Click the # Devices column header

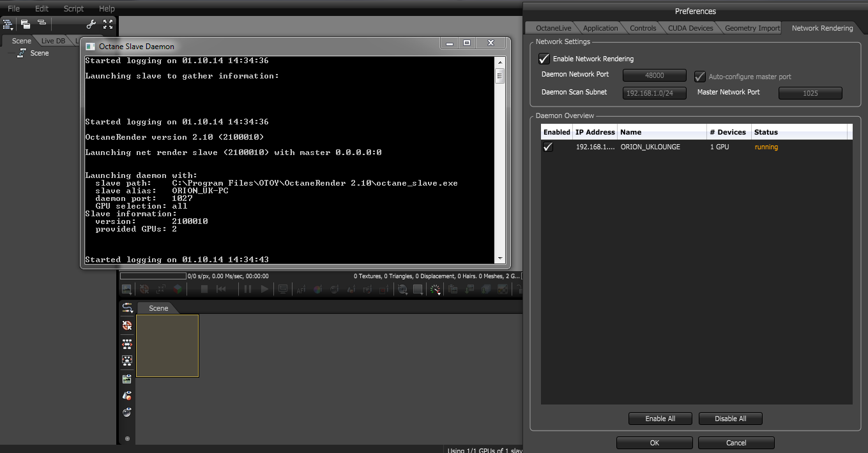(x=729, y=132)
